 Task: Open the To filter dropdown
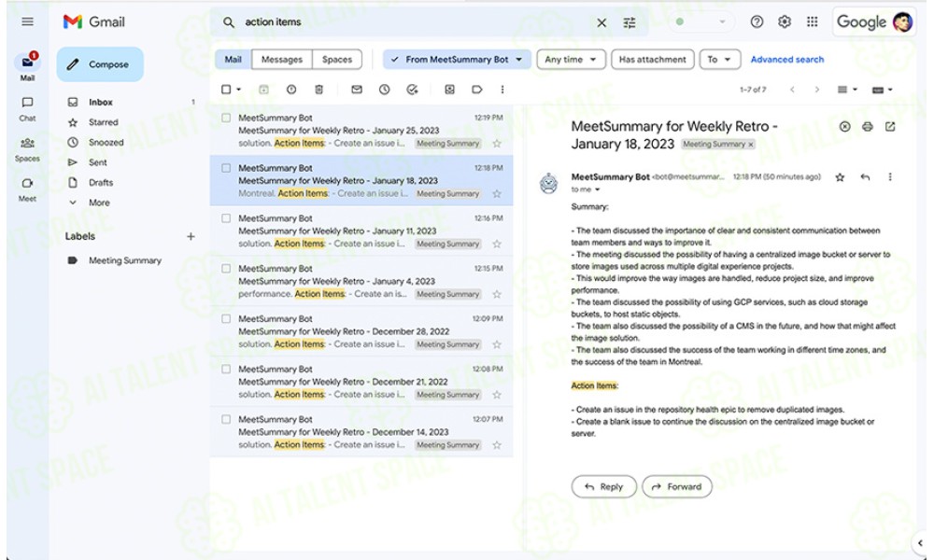pyautogui.click(x=719, y=60)
